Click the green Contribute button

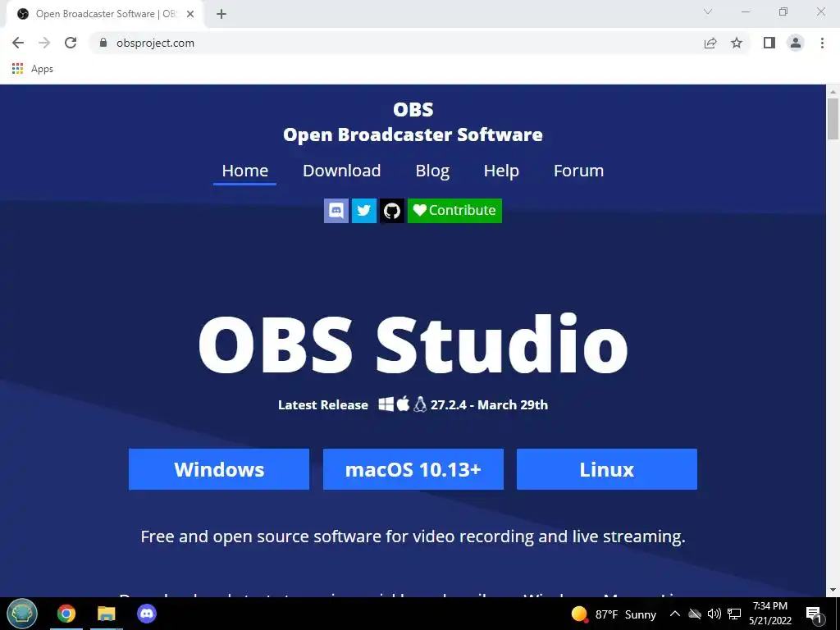(454, 211)
